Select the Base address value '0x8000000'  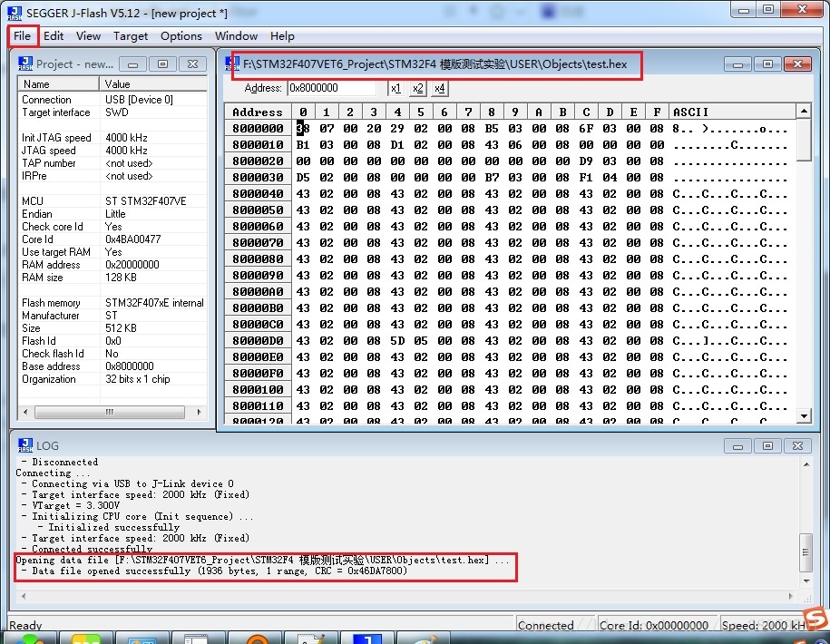click(129, 366)
